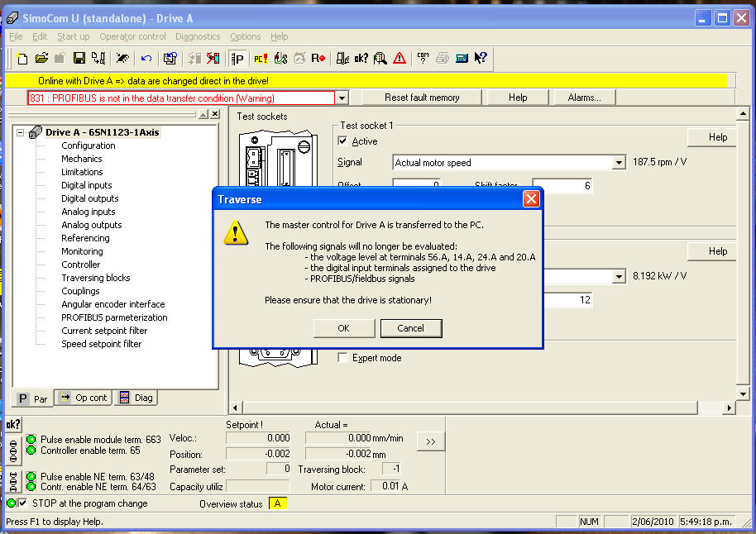Click Cancel in the Traverse dialog

tap(411, 328)
